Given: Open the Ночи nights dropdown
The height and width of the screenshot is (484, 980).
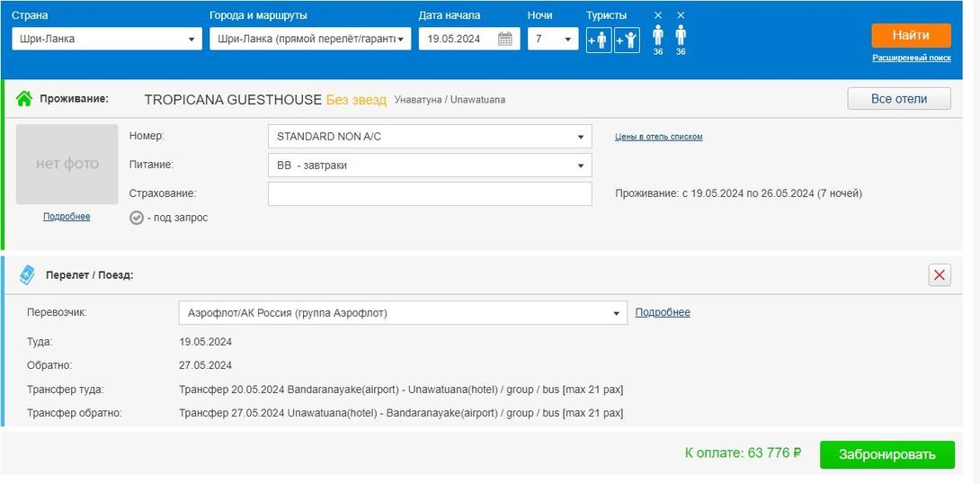Looking at the screenshot, I should (x=553, y=39).
